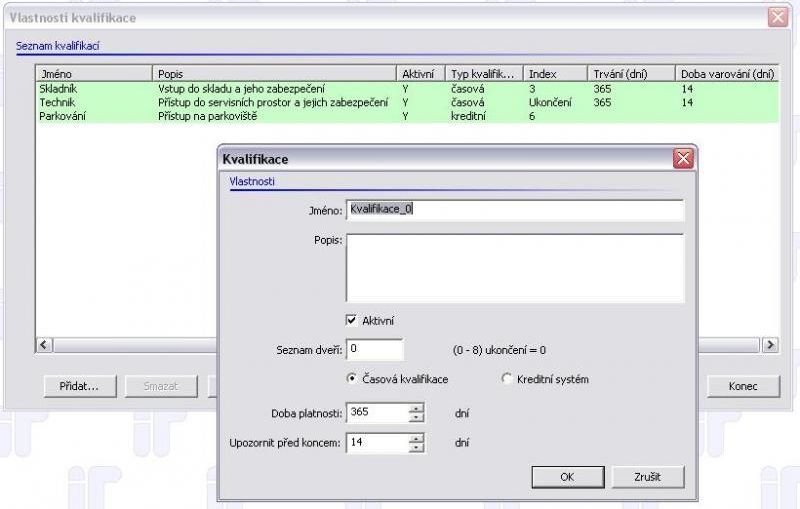Click the Seznam dveří input field
Image resolution: width=800 pixels, height=509 pixels.
(375, 350)
